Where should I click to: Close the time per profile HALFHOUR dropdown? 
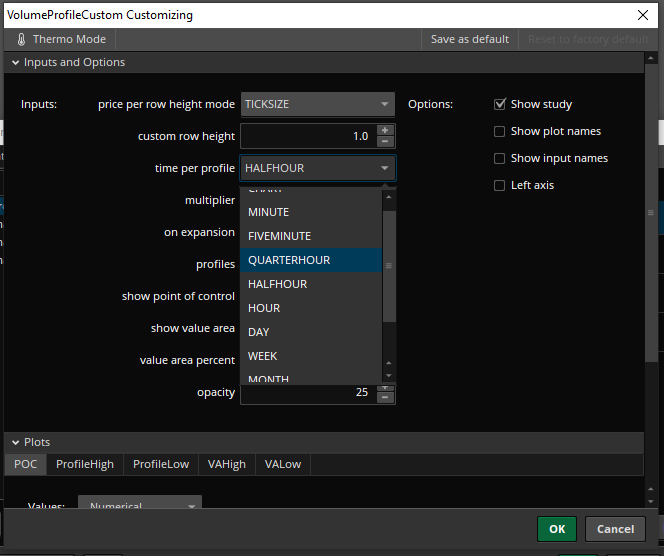pyautogui.click(x=318, y=168)
